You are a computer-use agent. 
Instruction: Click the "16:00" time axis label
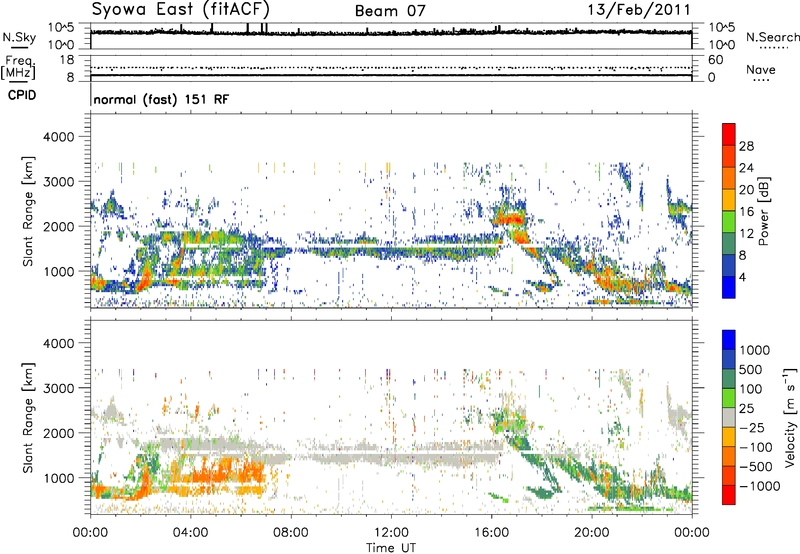click(x=491, y=533)
